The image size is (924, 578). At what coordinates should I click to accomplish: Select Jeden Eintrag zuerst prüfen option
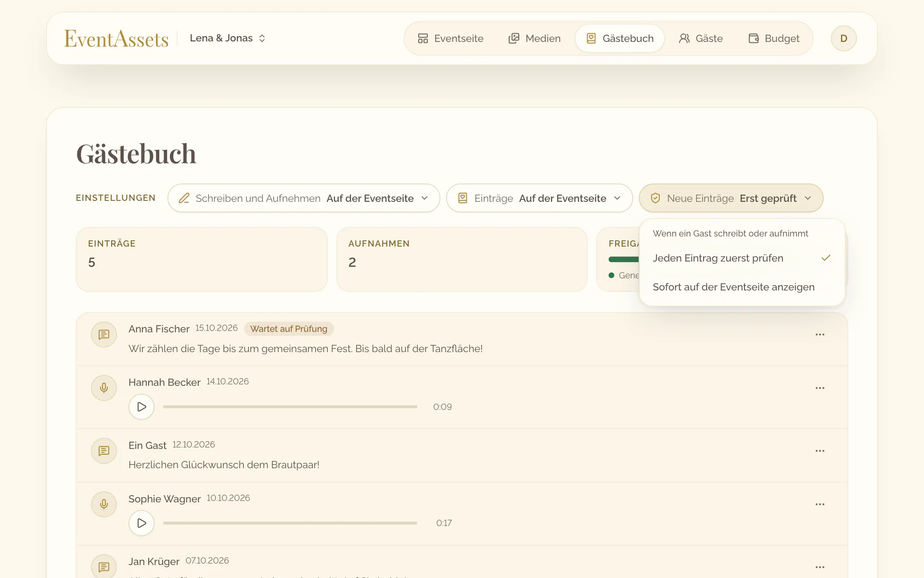[742, 258]
